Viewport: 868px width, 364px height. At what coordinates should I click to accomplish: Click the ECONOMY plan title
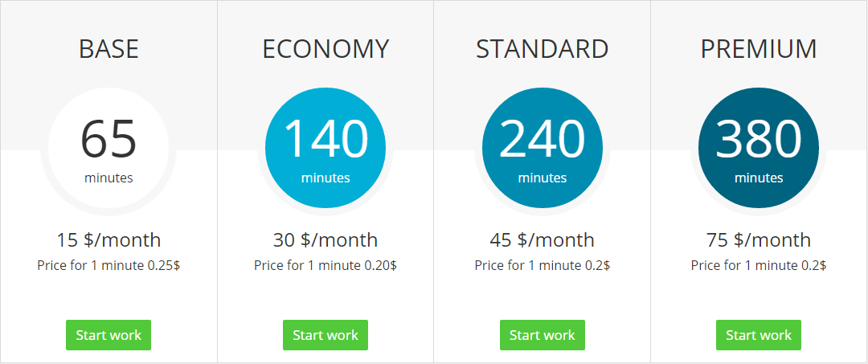click(325, 49)
